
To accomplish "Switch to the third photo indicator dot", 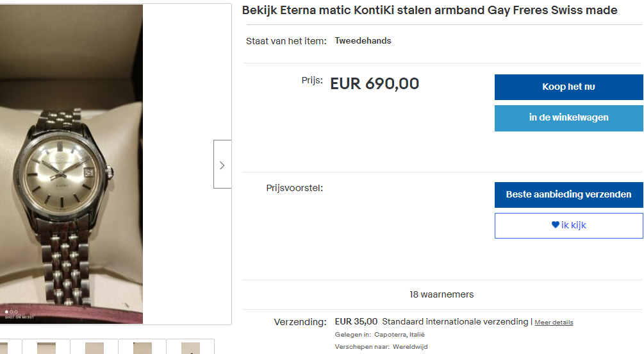I will pos(15,312).
